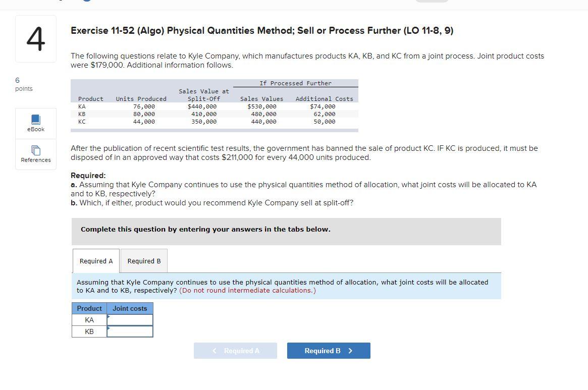588x390 pixels.
Task: Select the KB joint costs input cell
Action: (x=130, y=331)
